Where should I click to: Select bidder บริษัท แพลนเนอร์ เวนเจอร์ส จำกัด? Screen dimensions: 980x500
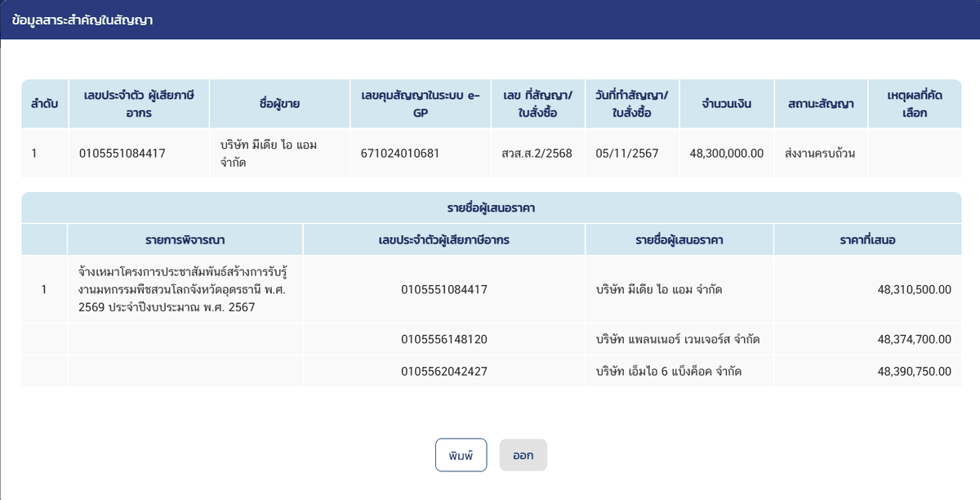tap(678, 339)
